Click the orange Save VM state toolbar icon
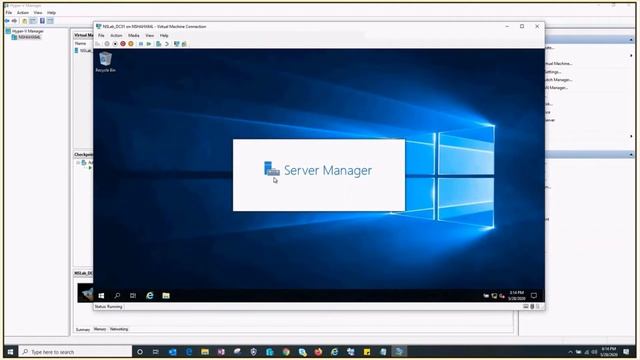The height and width of the screenshot is (360, 640). pyautogui.click(x=131, y=44)
